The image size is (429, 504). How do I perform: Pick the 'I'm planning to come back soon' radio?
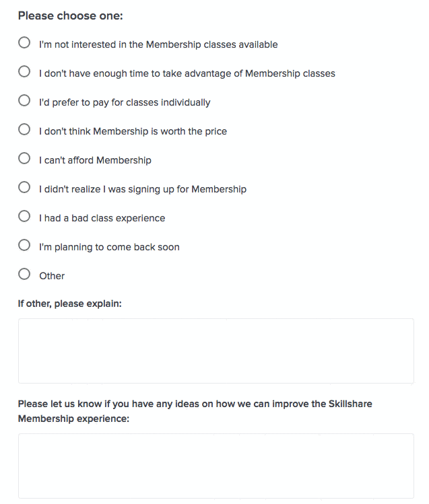tap(24, 246)
